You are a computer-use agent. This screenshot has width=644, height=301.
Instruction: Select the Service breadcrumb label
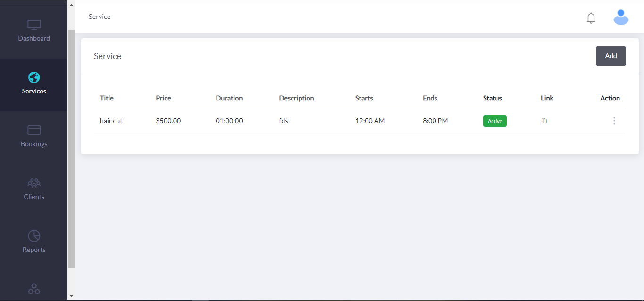pos(99,17)
